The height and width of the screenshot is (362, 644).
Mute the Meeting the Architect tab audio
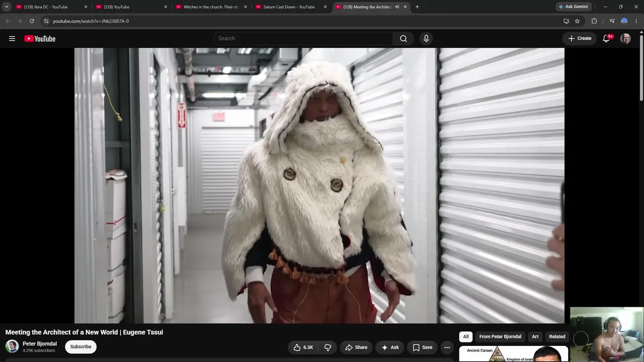coord(397,7)
